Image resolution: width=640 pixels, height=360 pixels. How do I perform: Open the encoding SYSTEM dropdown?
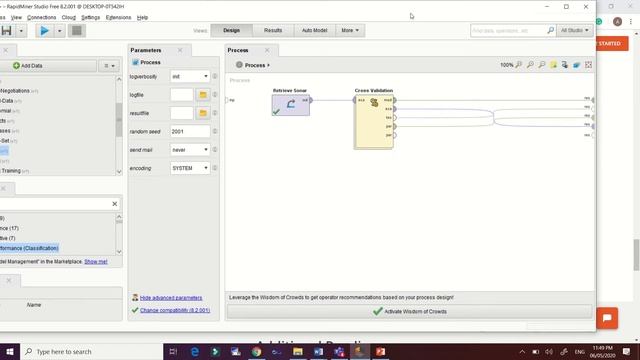point(190,168)
